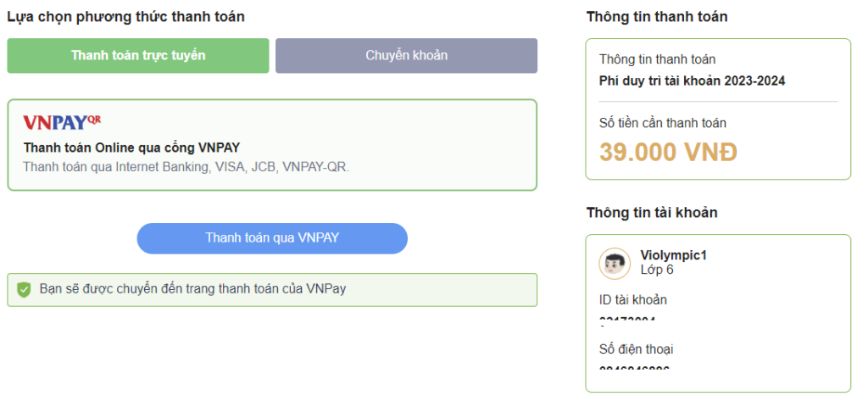This screenshot has width=868, height=407.
Task: Click the 39.000 VNĐ amount
Action: tap(668, 153)
